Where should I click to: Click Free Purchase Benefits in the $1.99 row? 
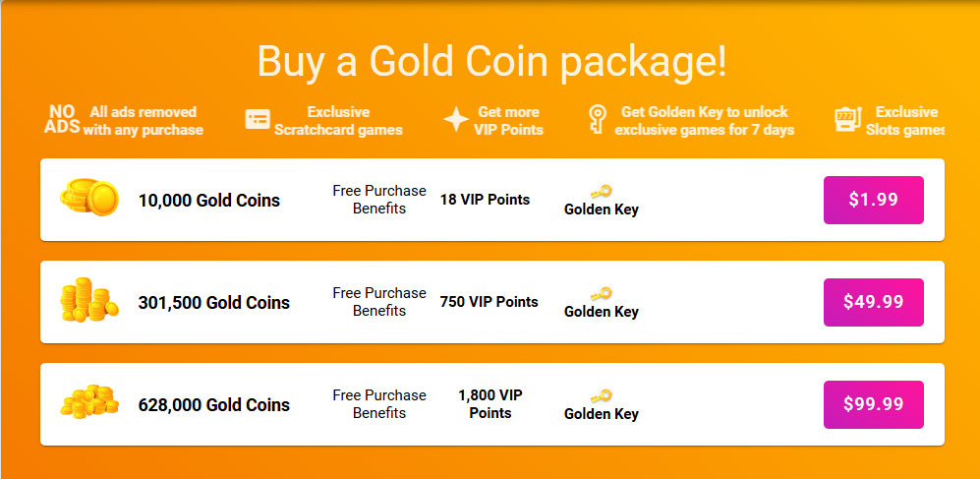pyautogui.click(x=379, y=200)
